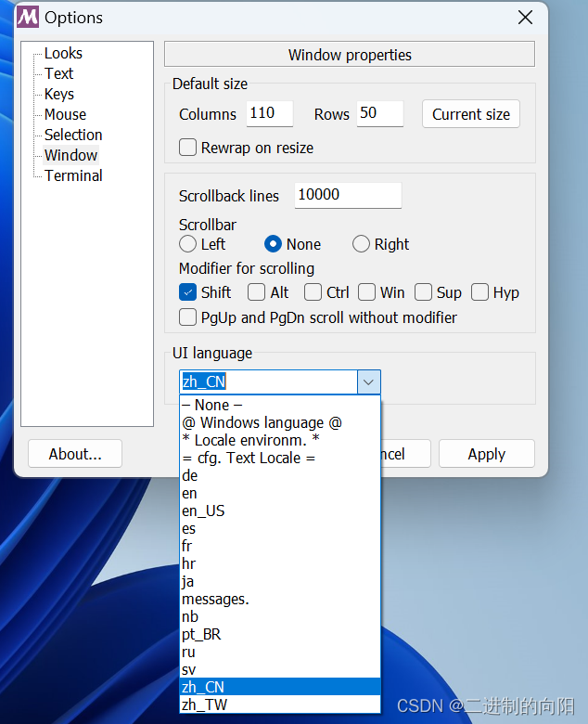This screenshot has width=588, height=724.
Task: Choose zh_CN from the language list
Action: pos(280,687)
